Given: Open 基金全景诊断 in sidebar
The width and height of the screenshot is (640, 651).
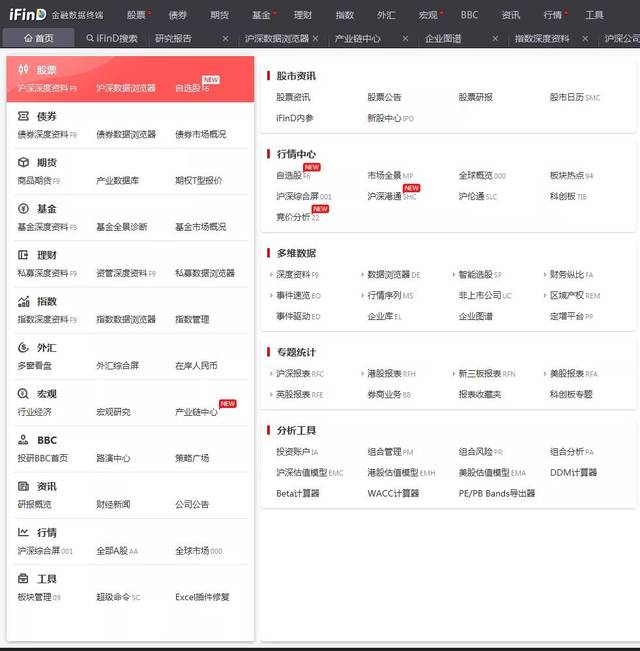Looking at the screenshot, I should [x=122, y=227].
